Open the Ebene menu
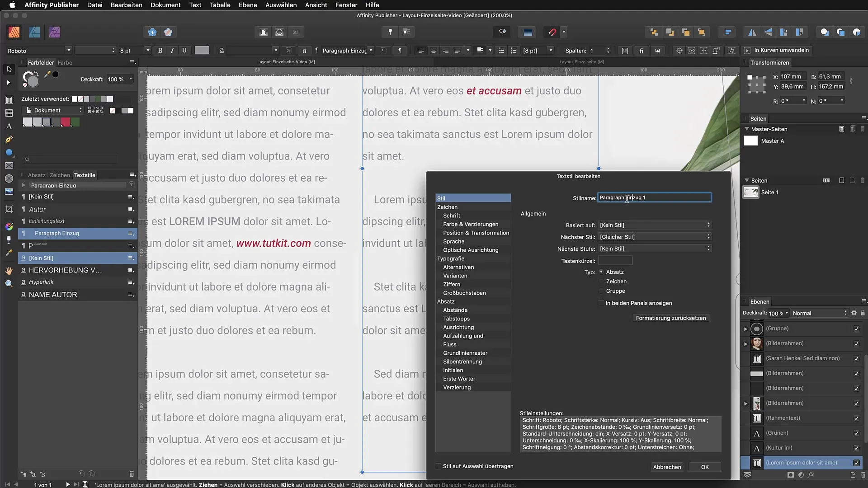Viewport: 868px width, 488px height. (x=248, y=5)
